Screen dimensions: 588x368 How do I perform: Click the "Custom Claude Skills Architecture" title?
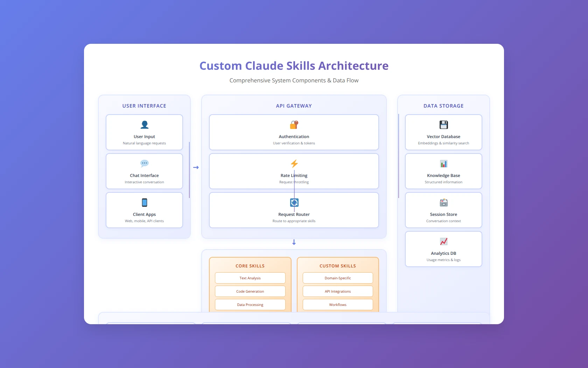(x=294, y=66)
